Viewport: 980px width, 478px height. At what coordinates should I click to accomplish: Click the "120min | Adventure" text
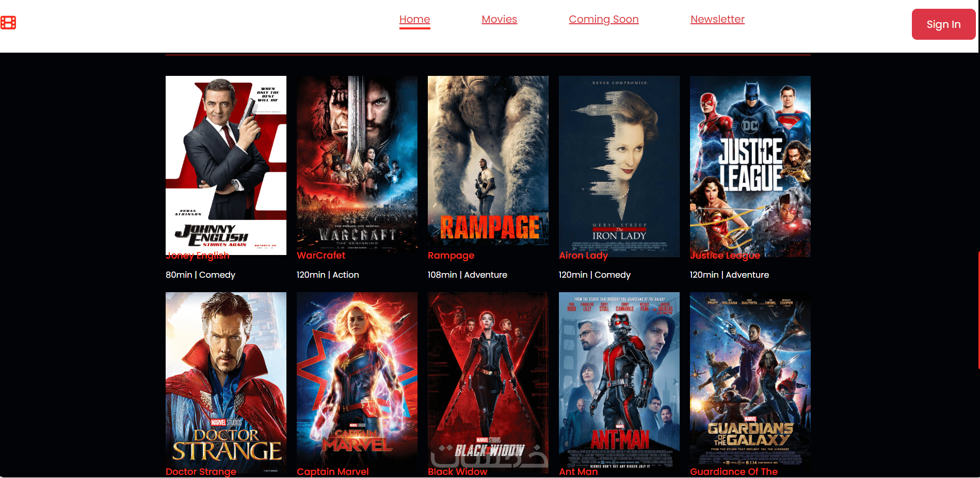(729, 275)
